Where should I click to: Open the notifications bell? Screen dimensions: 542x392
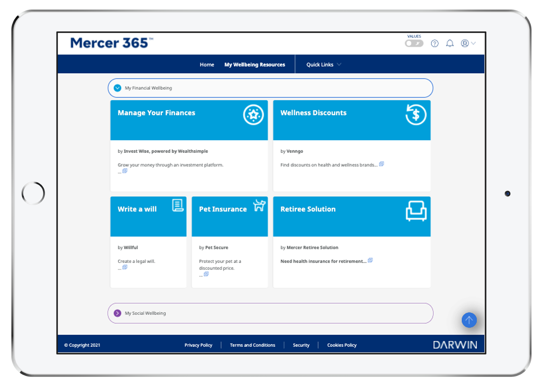coord(450,43)
